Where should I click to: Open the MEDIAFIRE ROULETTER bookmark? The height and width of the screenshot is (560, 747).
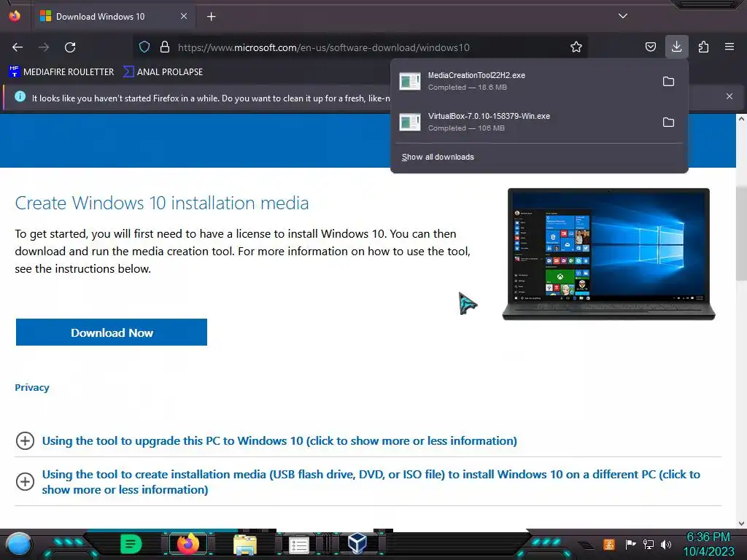(x=61, y=72)
